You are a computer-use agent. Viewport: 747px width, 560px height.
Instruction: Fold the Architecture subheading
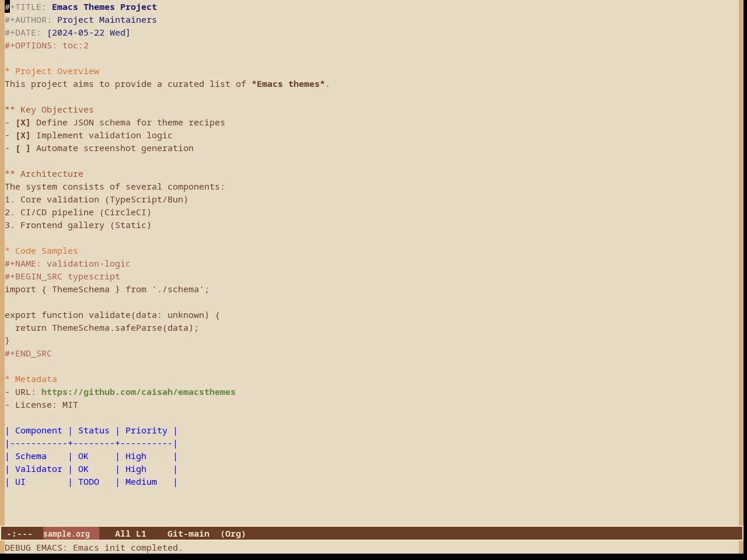pos(44,174)
